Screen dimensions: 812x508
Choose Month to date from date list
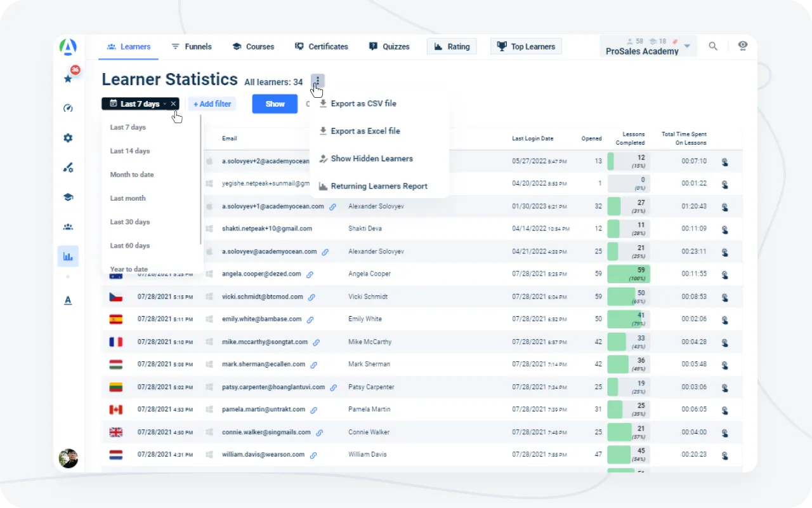pos(132,175)
